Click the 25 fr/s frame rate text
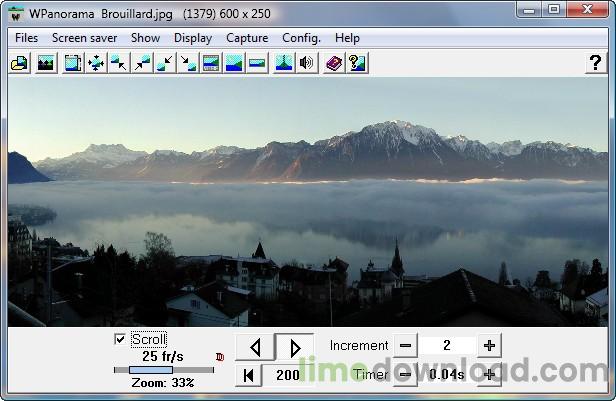This screenshot has width=616, height=401. click(x=163, y=356)
